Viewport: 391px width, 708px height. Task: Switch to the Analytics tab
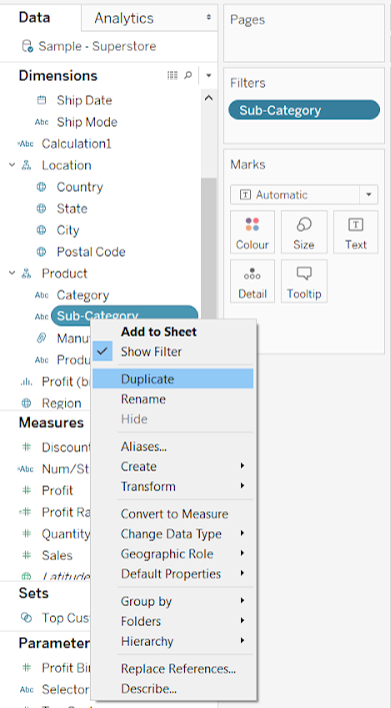pos(124,18)
